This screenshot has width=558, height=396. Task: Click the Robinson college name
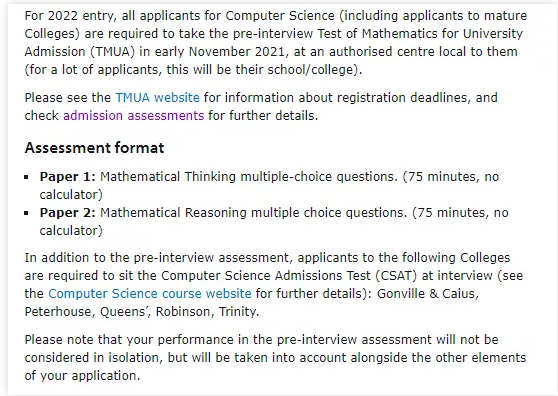tap(184, 312)
